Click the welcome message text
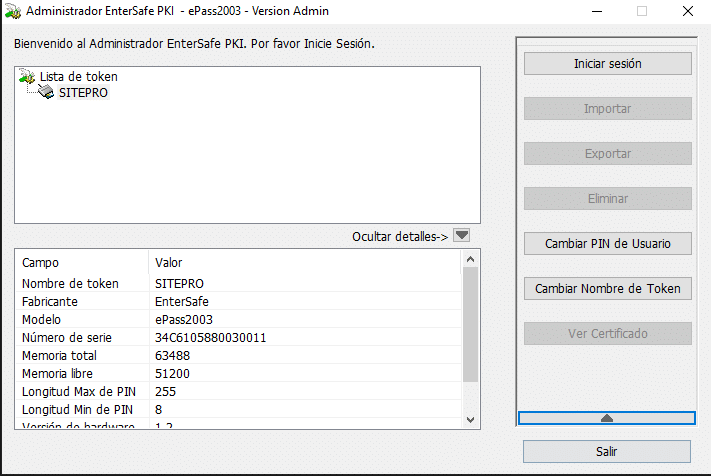This screenshot has height=476, width=711. 194,44
